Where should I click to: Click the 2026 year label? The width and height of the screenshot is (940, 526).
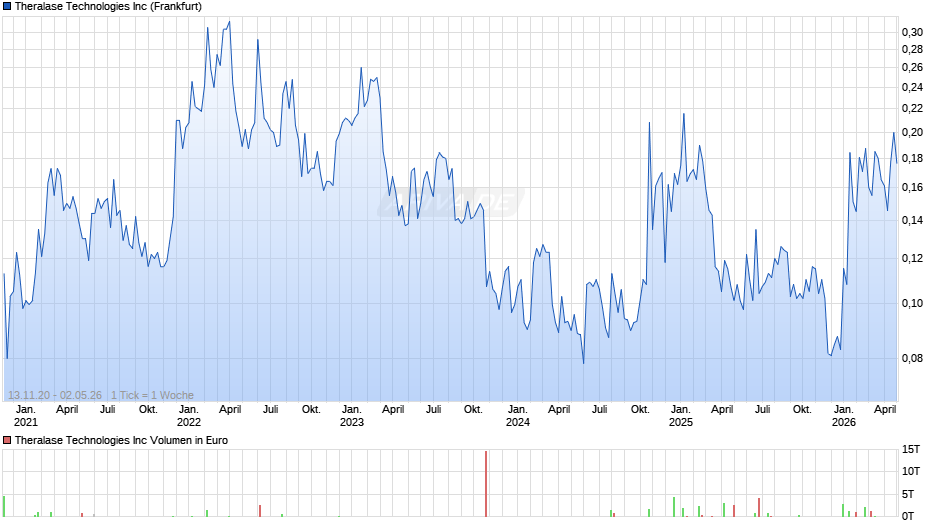(x=844, y=422)
